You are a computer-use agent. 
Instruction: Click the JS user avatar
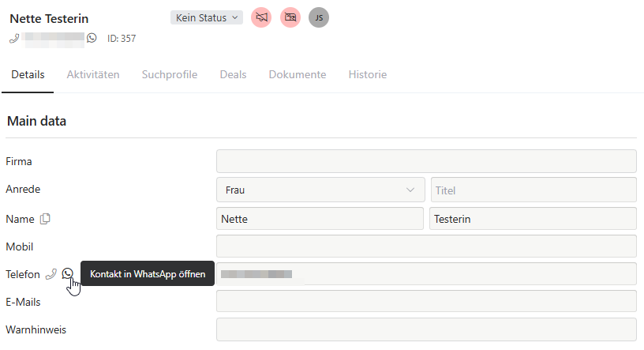click(x=319, y=17)
